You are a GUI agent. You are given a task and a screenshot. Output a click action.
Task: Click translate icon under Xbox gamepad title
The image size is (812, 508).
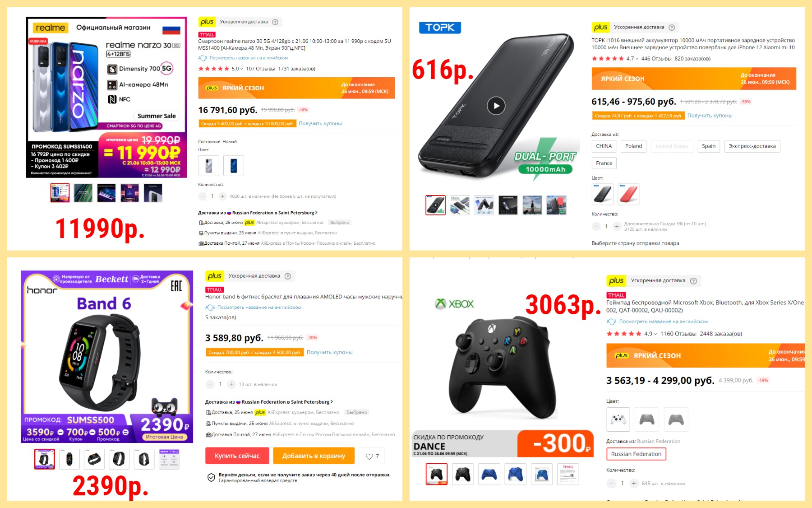pyautogui.click(x=611, y=322)
